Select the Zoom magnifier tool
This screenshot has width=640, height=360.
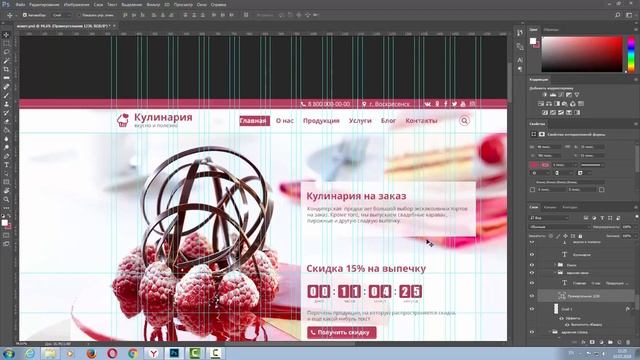pos(6,200)
